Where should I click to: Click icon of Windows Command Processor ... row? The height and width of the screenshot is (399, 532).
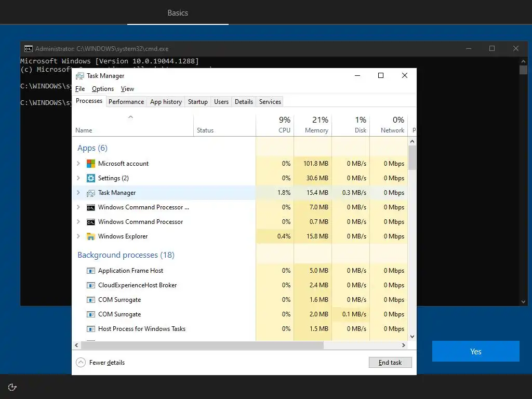(90, 208)
